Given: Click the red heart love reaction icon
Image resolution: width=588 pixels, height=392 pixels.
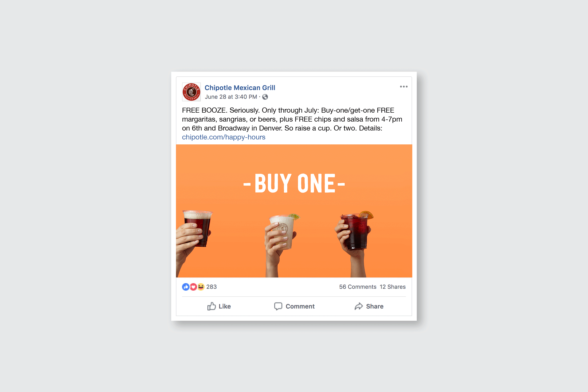Looking at the screenshot, I should point(193,287).
